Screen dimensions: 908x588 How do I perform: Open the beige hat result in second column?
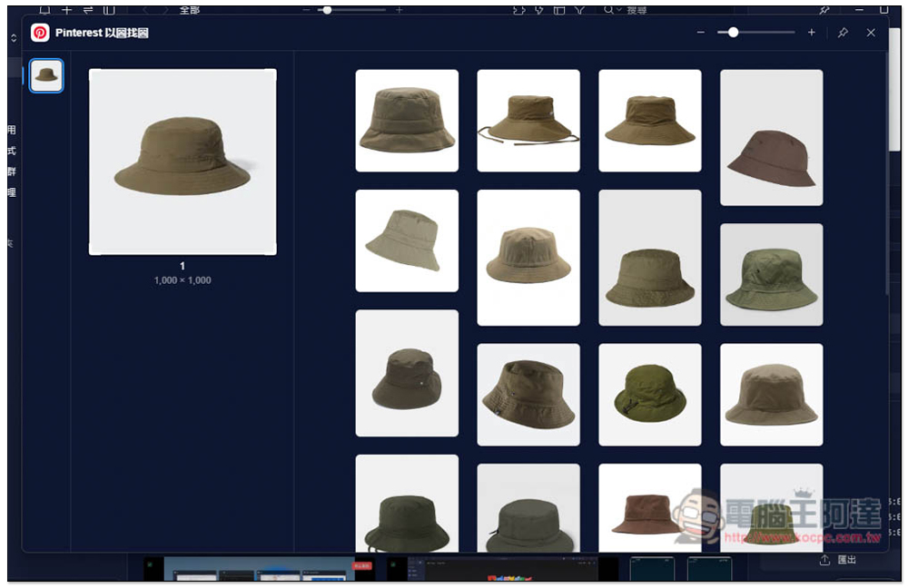click(x=528, y=257)
